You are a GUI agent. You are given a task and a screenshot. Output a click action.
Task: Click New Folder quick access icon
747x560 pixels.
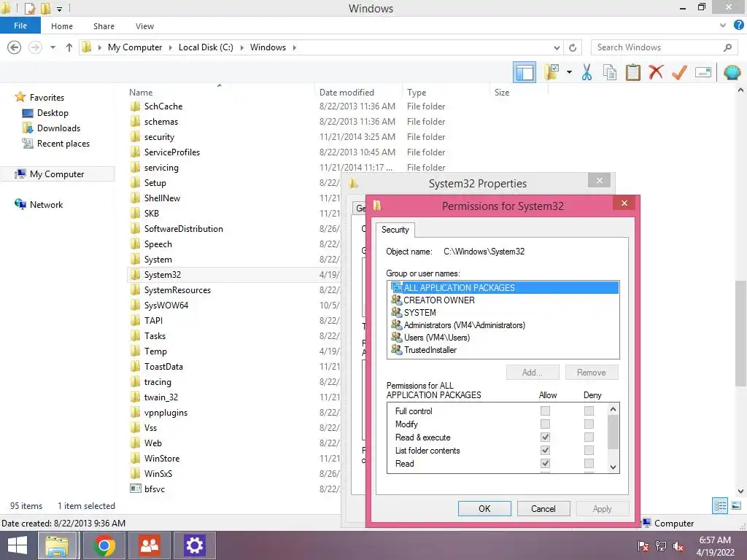coord(46,9)
